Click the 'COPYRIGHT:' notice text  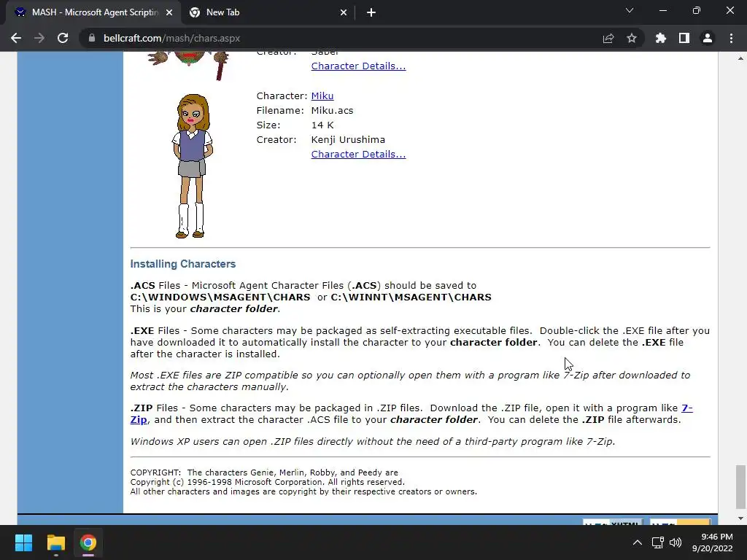click(155, 472)
